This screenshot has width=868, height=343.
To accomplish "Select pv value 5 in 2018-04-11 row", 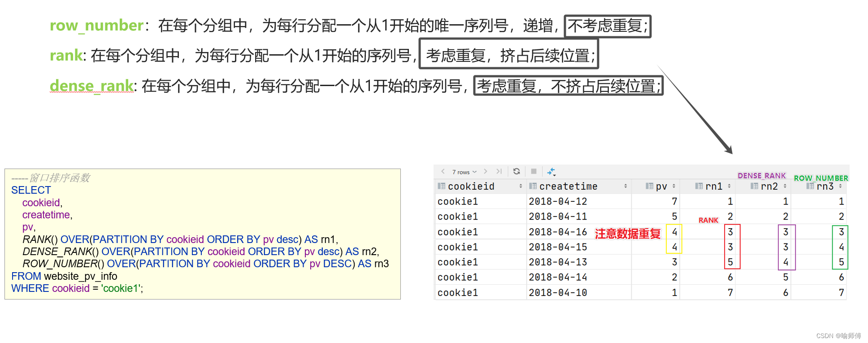I will coord(674,217).
